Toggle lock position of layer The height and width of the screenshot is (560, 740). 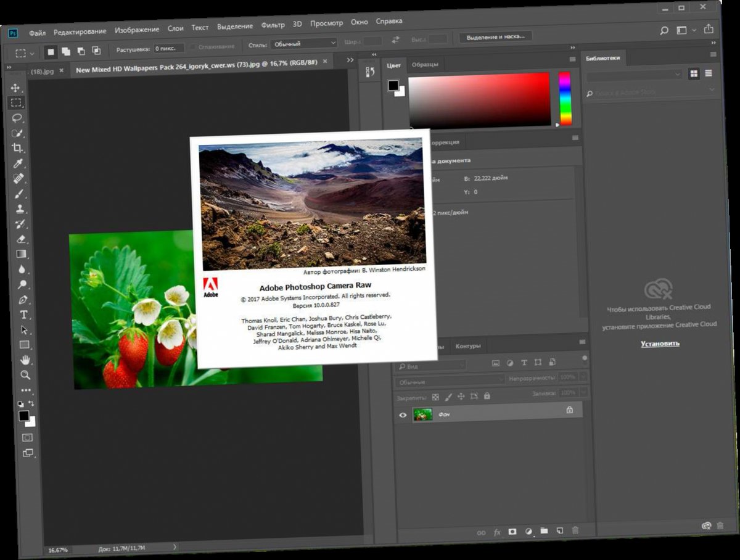click(x=461, y=397)
